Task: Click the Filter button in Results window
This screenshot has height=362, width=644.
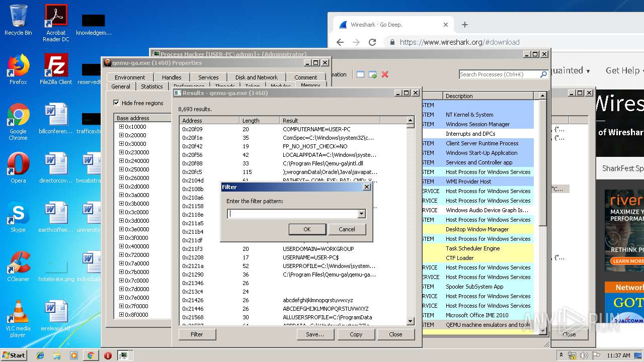Action: point(197,334)
